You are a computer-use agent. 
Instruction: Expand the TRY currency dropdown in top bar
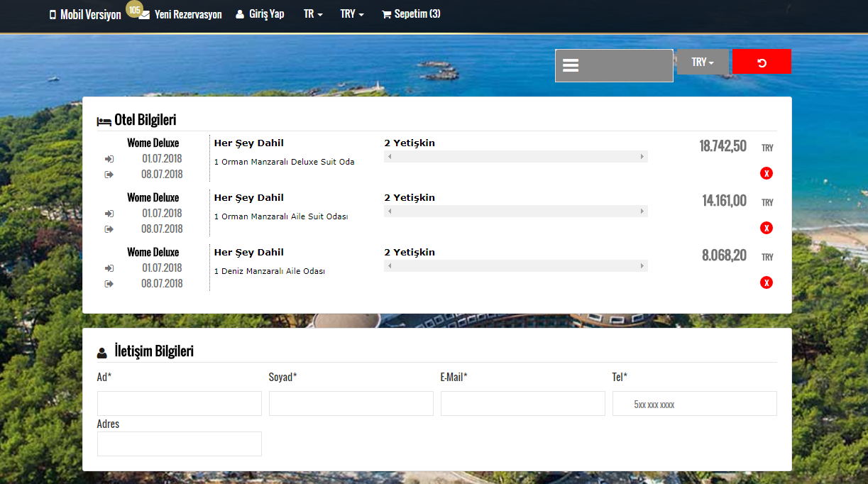pyautogui.click(x=351, y=13)
